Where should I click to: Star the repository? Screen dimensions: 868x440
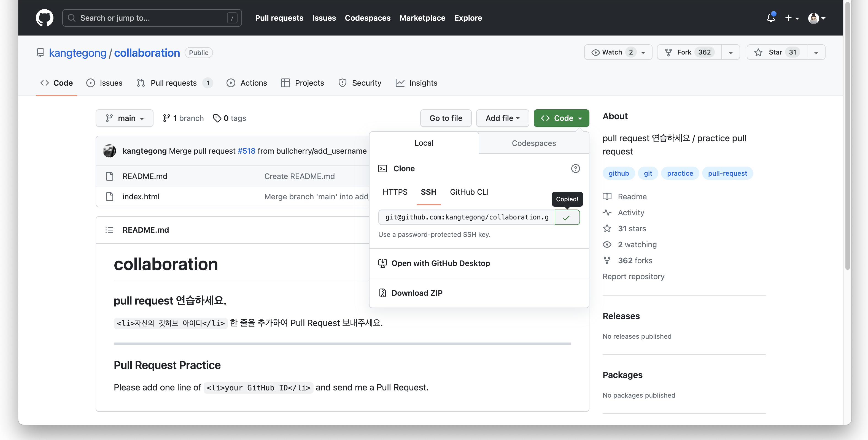pos(777,52)
